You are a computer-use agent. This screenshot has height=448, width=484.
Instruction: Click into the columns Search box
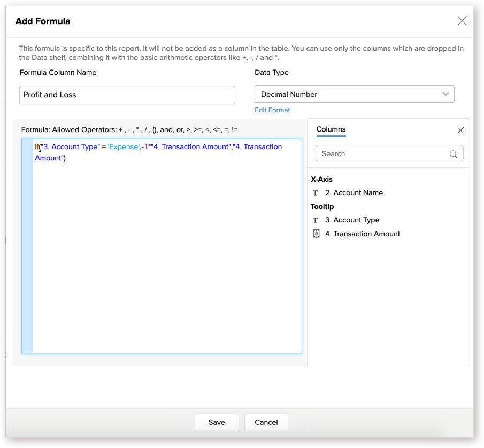pos(382,153)
